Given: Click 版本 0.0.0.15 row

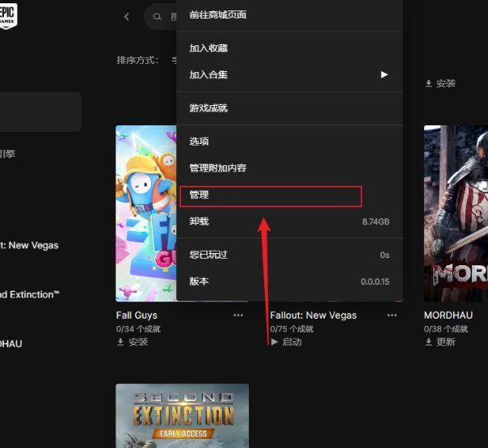Looking at the screenshot, I should (x=289, y=281).
